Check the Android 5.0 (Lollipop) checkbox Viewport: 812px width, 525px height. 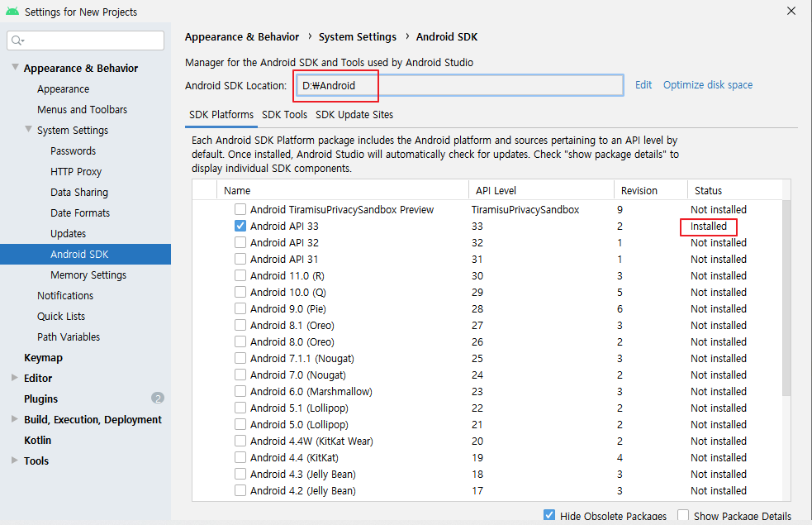[240, 424]
